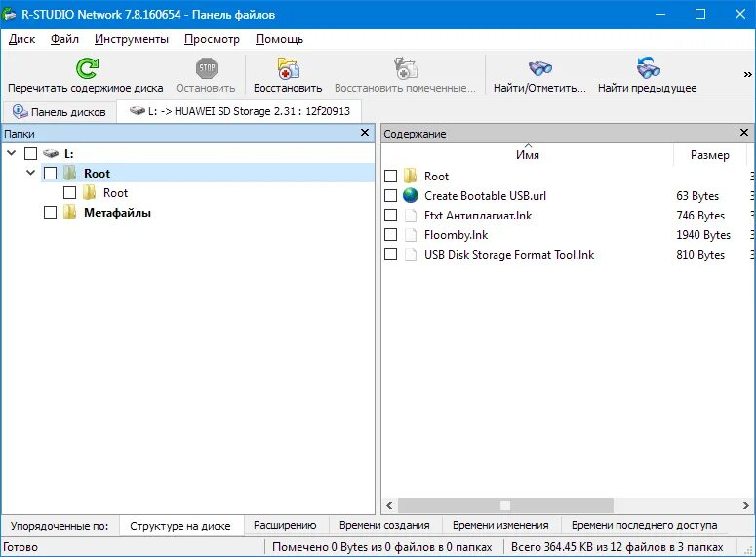Tick the checkbox for drive L:
Viewport: 756px width, 557px height.
point(31,154)
